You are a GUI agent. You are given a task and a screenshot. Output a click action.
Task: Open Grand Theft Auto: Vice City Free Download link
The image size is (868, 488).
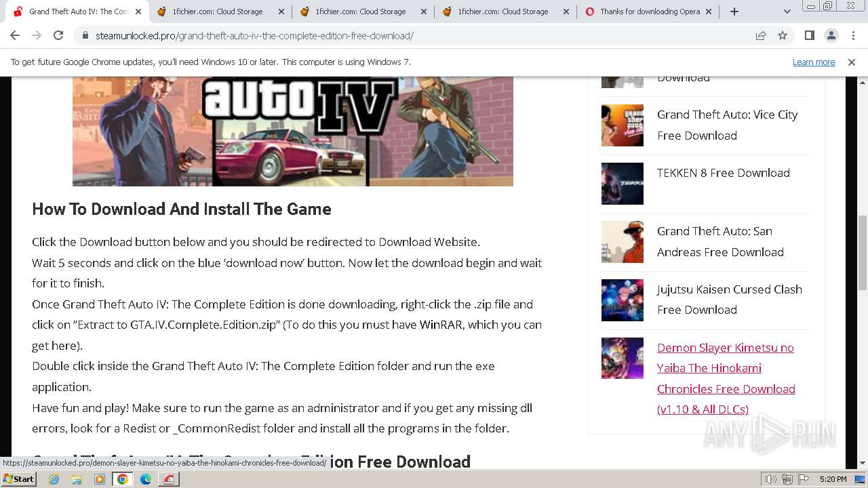(727, 125)
